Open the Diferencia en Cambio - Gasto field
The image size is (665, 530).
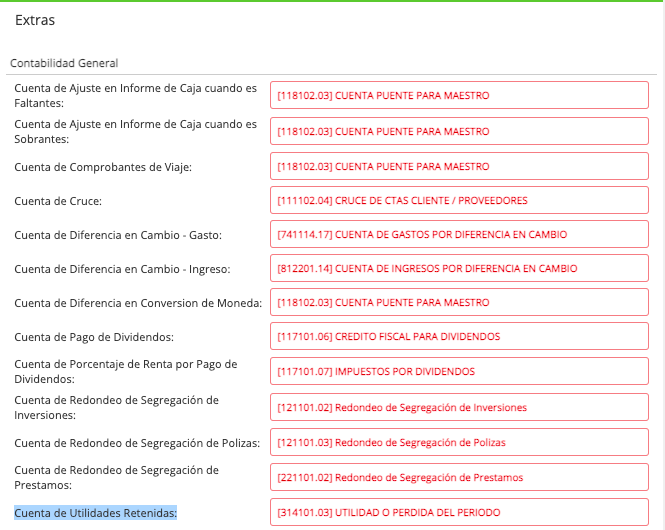(459, 234)
